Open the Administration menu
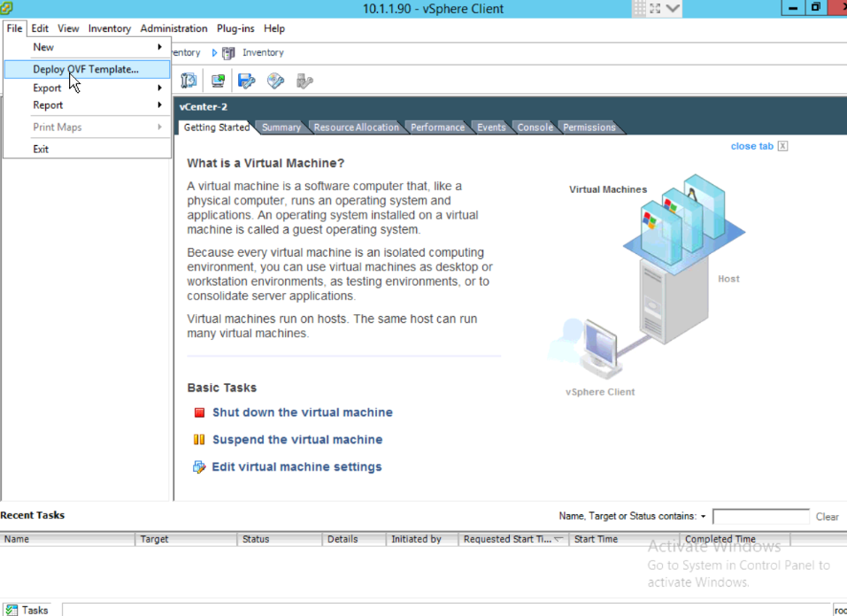 [173, 28]
